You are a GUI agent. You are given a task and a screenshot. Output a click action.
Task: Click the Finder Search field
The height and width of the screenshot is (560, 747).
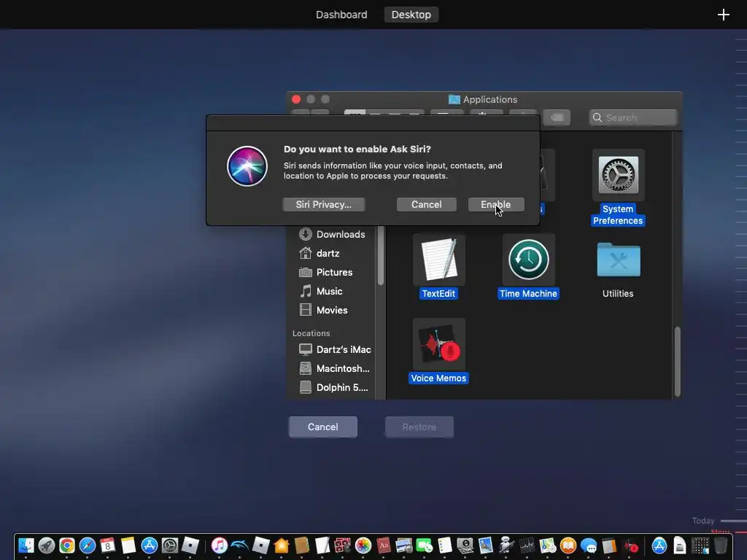pos(632,117)
